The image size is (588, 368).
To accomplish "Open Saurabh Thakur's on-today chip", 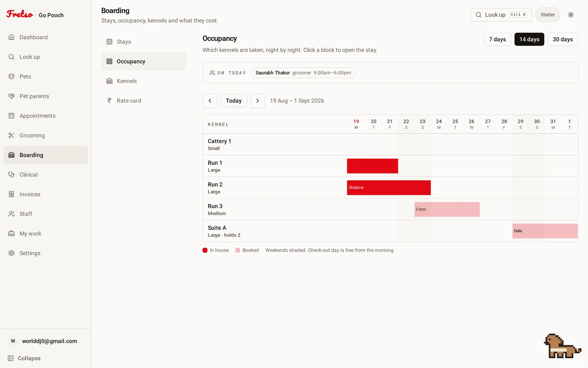I will (x=303, y=73).
